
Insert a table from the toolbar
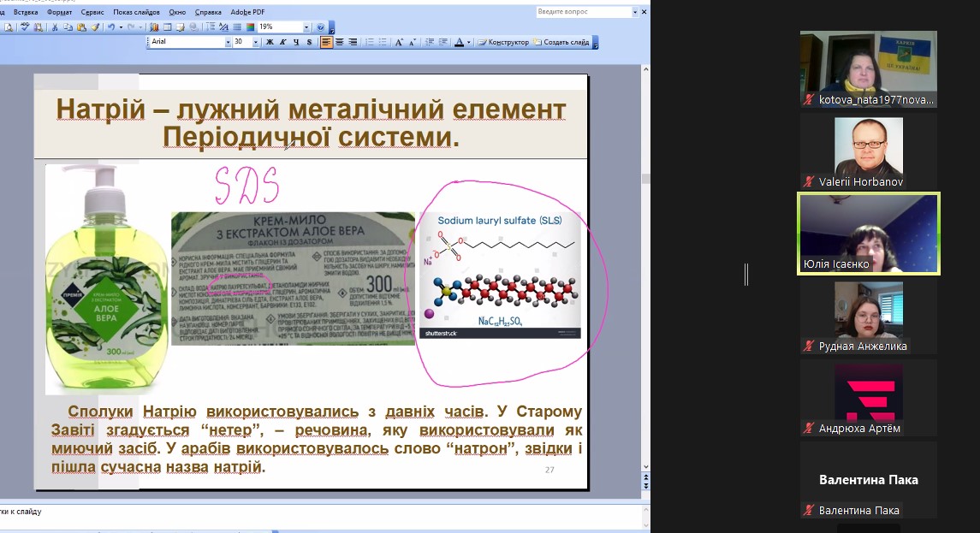pos(167,27)
